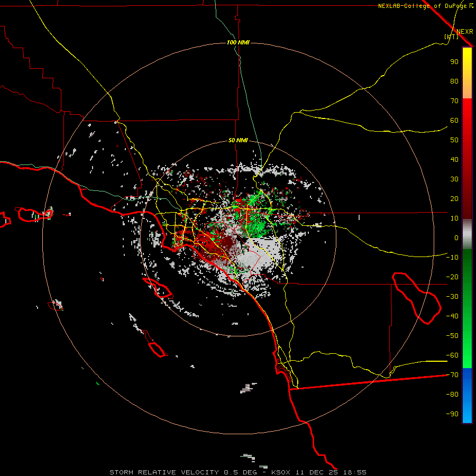This screenshot has height=476, width=476.
Task: Click the 60 value on velocity scale
Action: pyautogui.click(x=454, y=121)
